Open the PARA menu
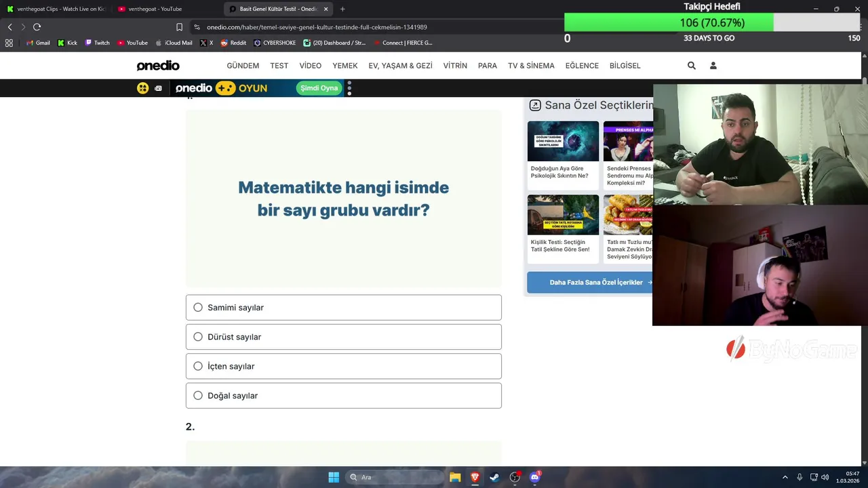The height and width of the screenshot is (488, 868). [x=488, y=66]
